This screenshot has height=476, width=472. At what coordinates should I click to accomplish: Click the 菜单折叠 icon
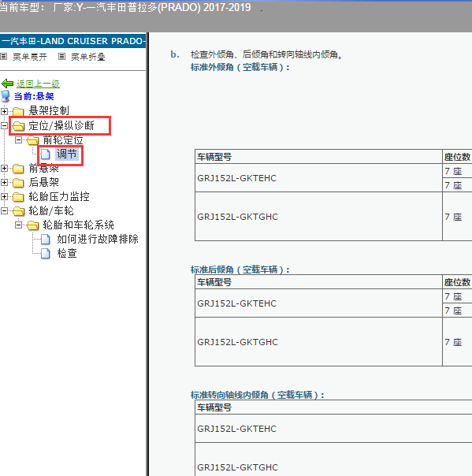[x=61, y=56]
